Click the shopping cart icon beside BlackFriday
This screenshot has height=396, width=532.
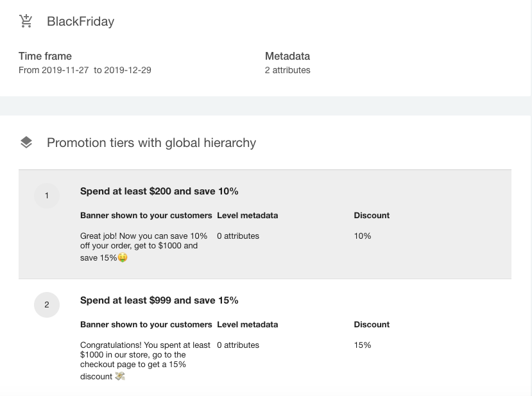click(x=26, y=21)
